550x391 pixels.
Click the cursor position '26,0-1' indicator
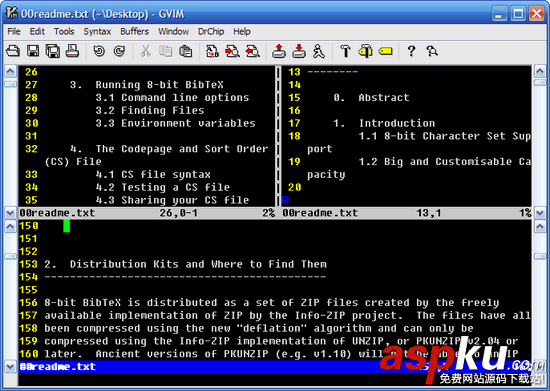pyautogui.click(x=179, y=213)
